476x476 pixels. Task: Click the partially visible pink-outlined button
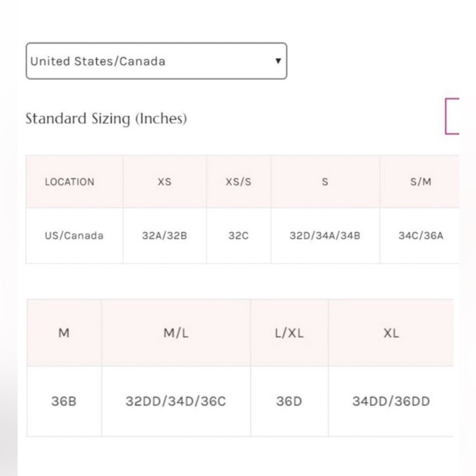pos(452,116)
